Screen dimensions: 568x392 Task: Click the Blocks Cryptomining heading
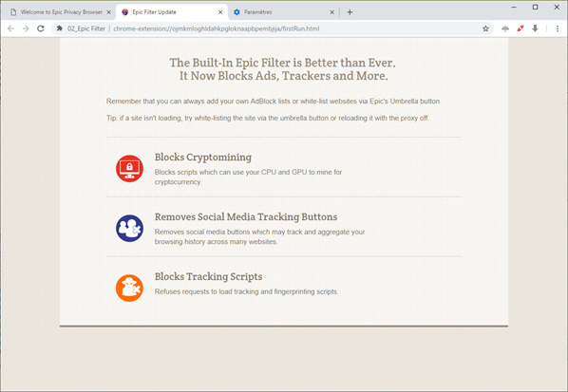203,158
